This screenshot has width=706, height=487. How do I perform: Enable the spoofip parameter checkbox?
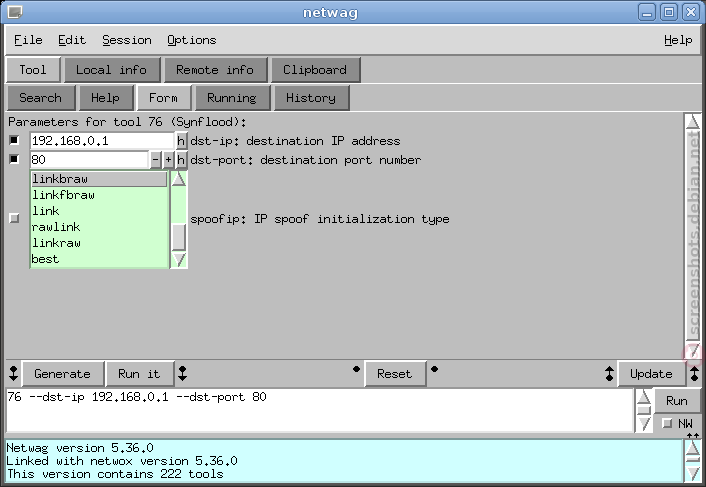(14, 218)
